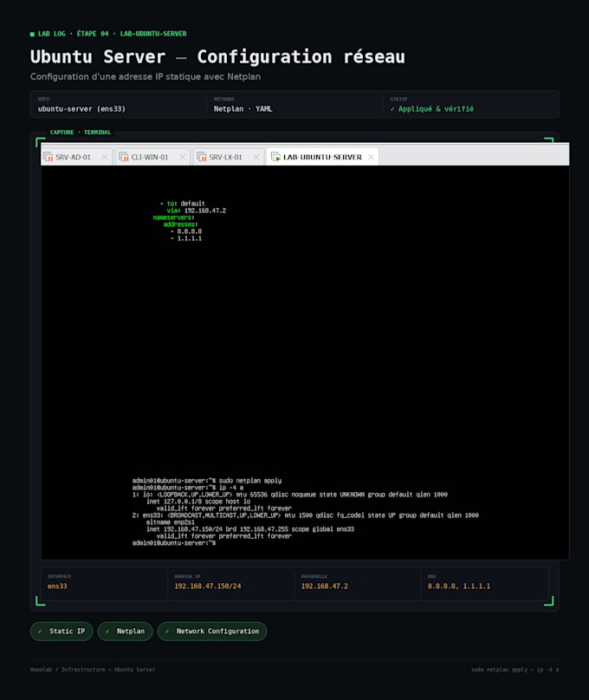Click the 'LAB LOG · ÉTAPE 04' breadcrumb text

[x=73, y=34]
